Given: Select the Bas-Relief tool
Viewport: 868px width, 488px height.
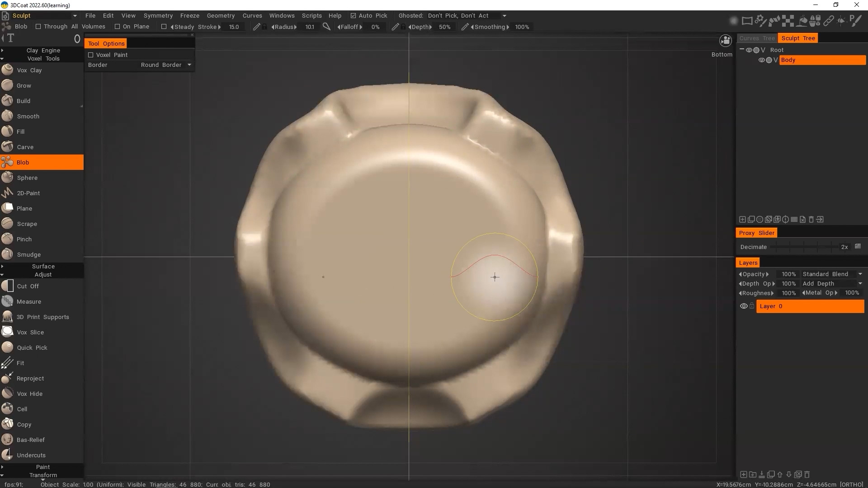Looking at the screenshot, I should (x=30, y=440).
